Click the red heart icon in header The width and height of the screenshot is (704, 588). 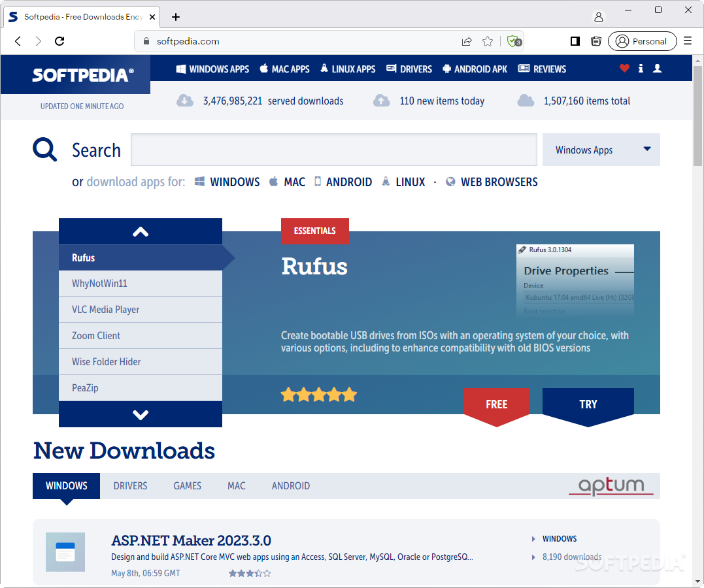(624, 68)
